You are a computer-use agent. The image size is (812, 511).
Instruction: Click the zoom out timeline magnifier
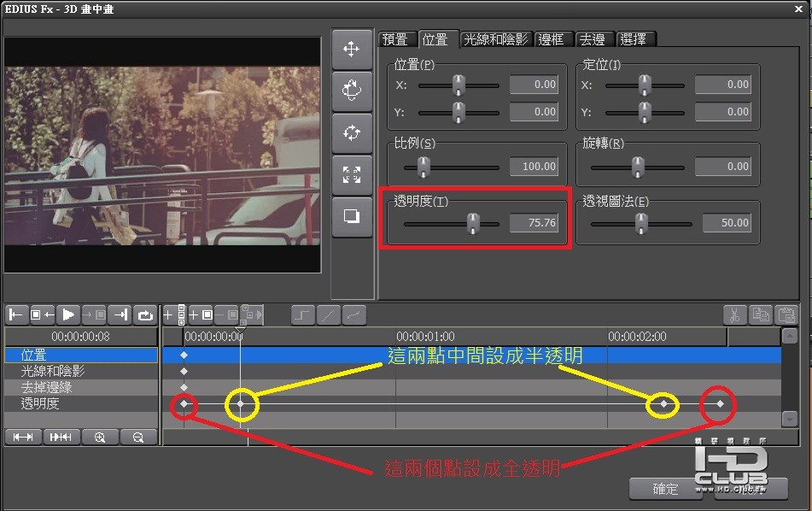point(137,438)
